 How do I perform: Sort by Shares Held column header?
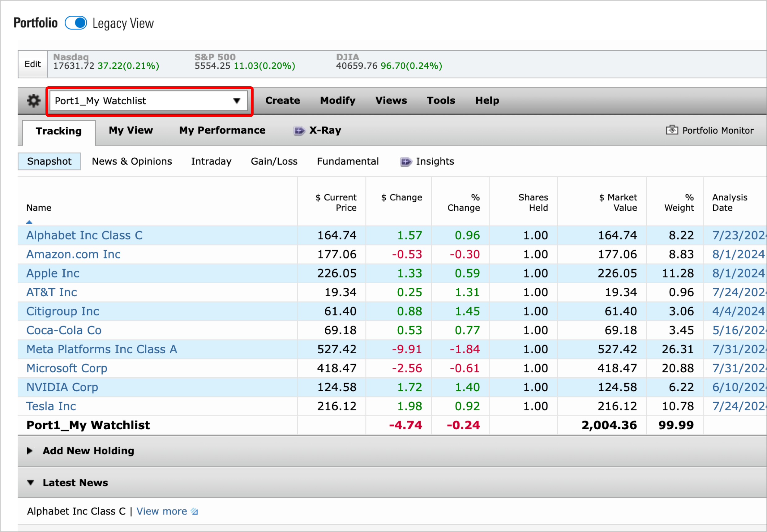click(533, 202)
